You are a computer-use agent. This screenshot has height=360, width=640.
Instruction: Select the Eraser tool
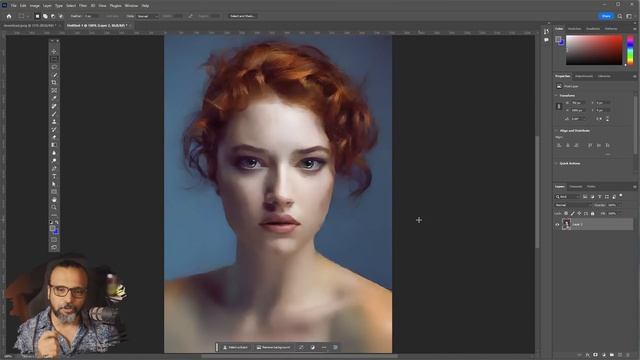(x=54, y=138)
